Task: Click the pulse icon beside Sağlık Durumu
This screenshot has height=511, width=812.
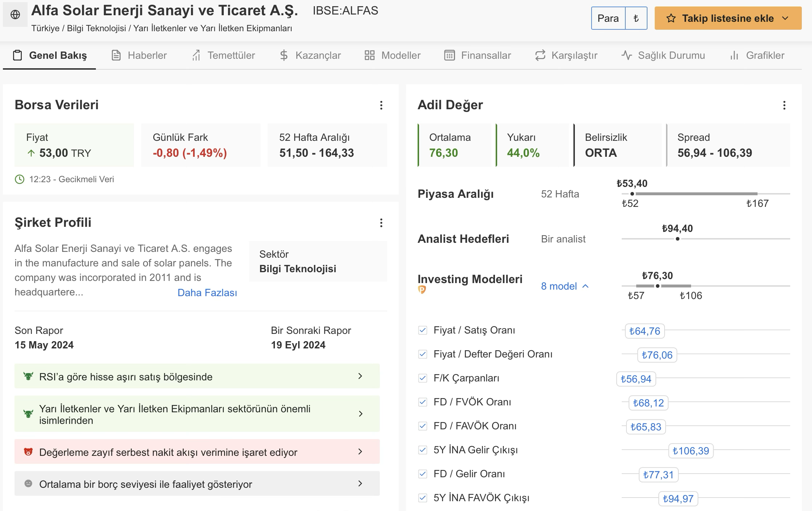Action: tap(627, 55)
